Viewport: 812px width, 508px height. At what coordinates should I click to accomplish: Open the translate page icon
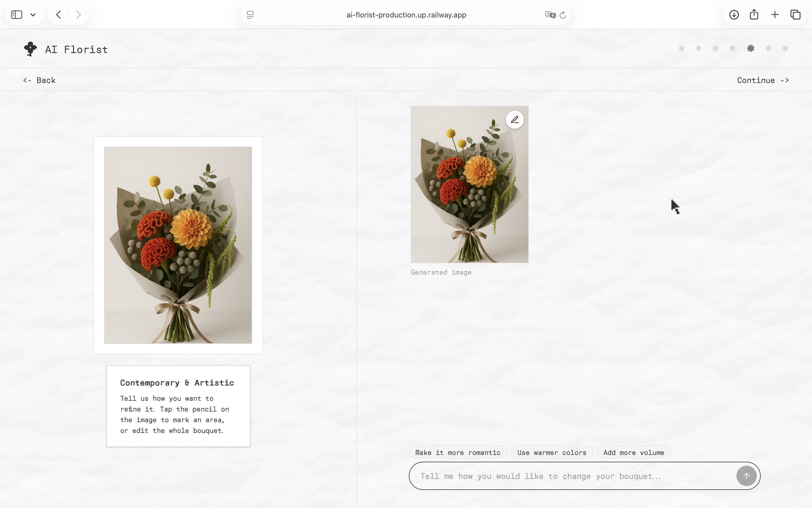pos(550,15)
